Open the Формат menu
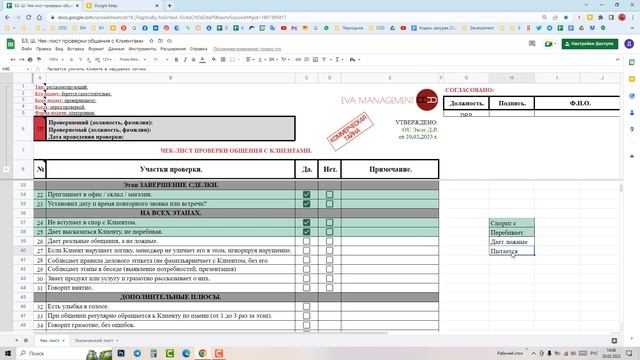 [96, 49]
